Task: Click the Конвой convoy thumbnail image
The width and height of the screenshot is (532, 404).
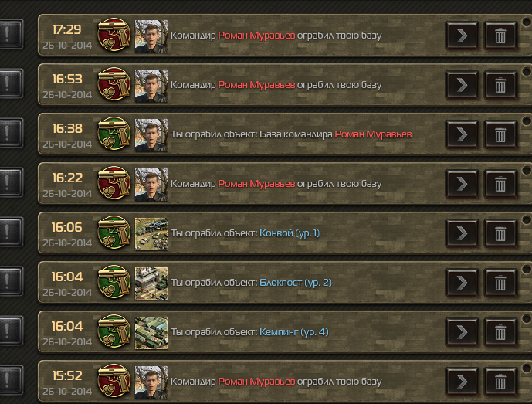Action: point(151,234)
